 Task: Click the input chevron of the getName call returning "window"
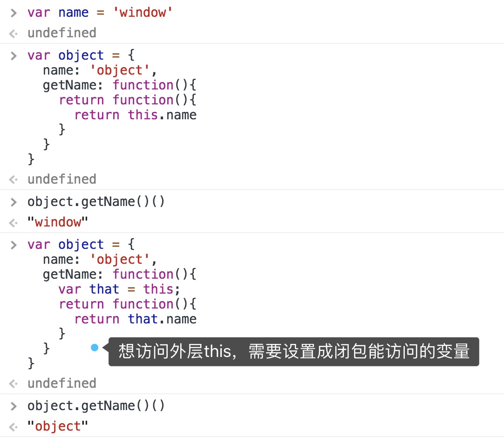pos(14,202)
